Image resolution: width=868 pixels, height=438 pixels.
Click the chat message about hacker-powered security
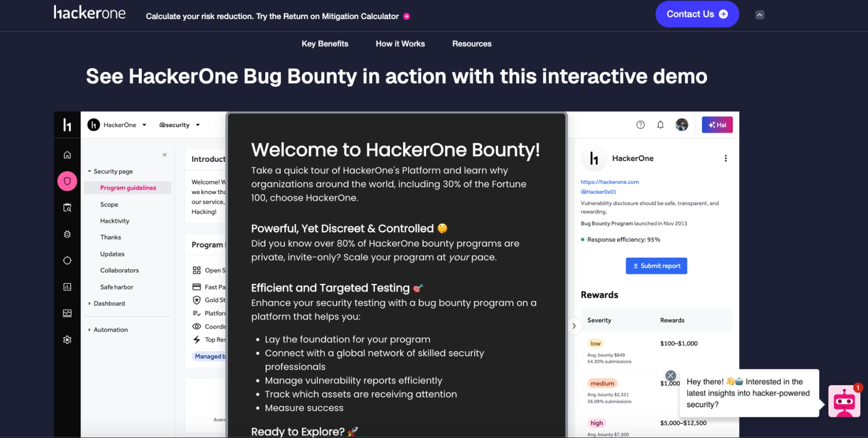tap(748, 393)
